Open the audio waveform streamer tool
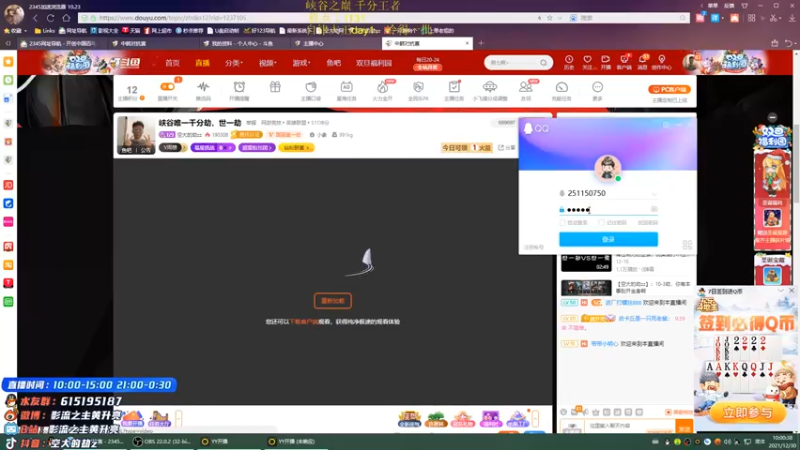This screenshot has height=450, width=800. 203,90
